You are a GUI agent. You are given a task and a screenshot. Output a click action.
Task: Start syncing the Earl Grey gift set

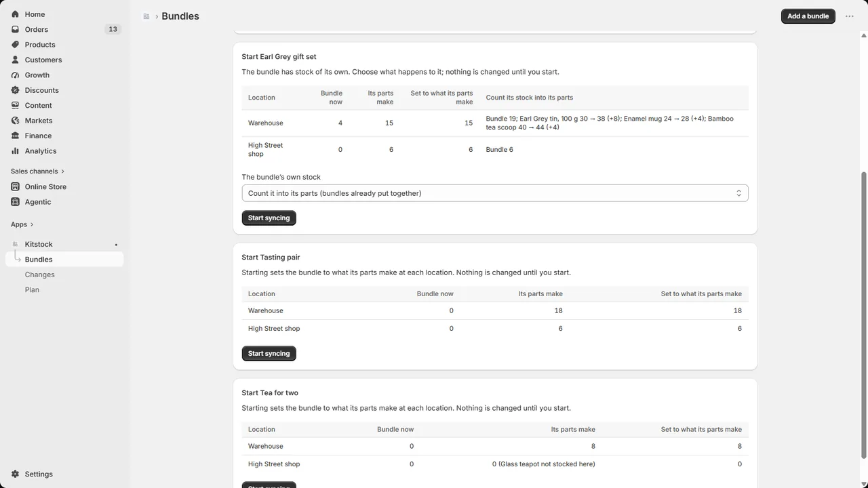269,218
